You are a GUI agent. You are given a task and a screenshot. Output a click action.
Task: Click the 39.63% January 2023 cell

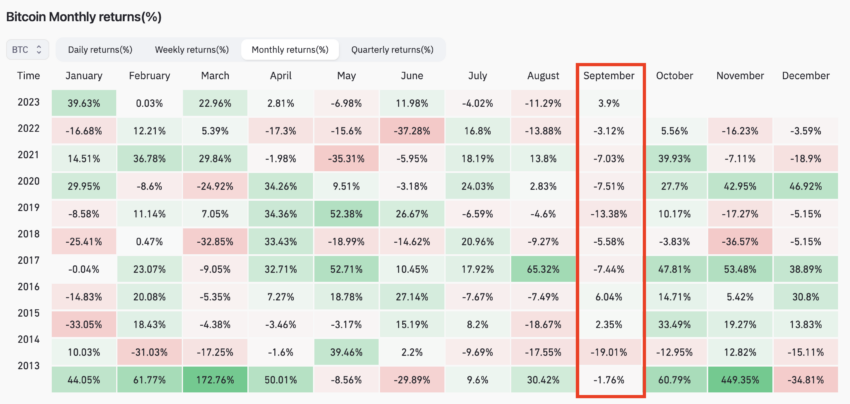point(84,103)
